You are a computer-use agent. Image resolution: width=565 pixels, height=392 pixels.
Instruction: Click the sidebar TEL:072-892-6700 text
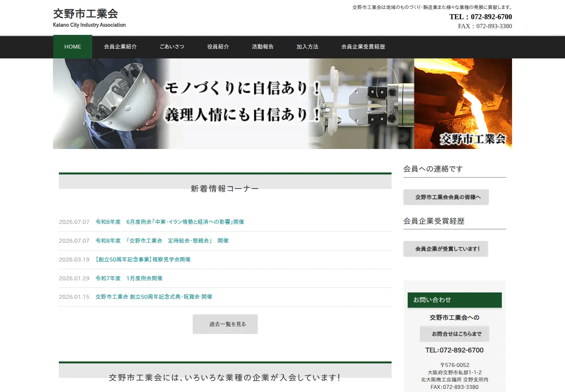[454, 350]
